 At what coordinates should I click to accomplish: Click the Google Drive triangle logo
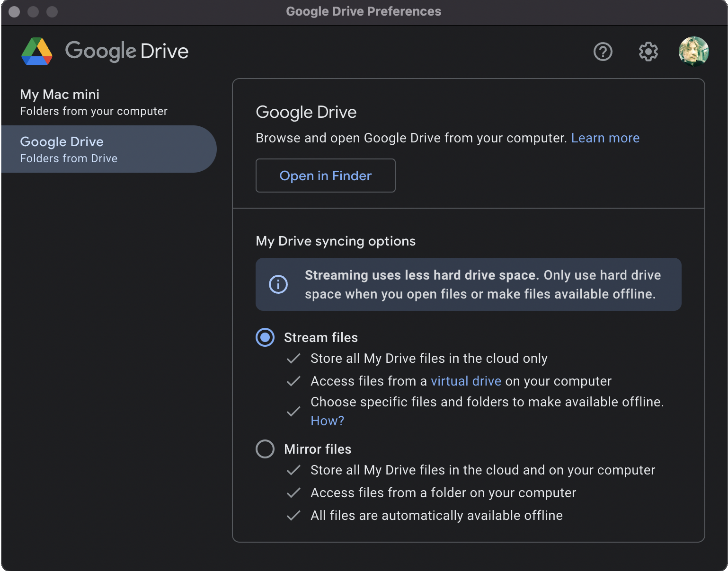[37, 51]
